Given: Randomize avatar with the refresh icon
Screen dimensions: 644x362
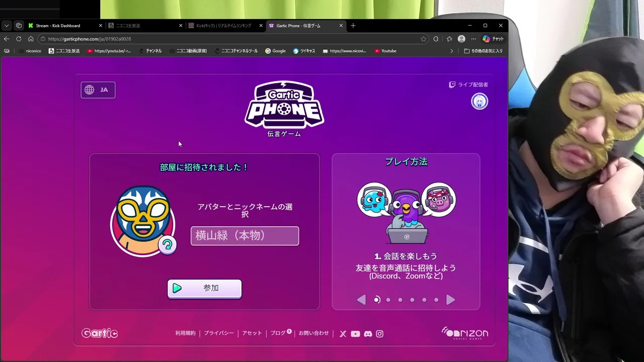Looking at the screenshot, I should [x=168, y=245].
